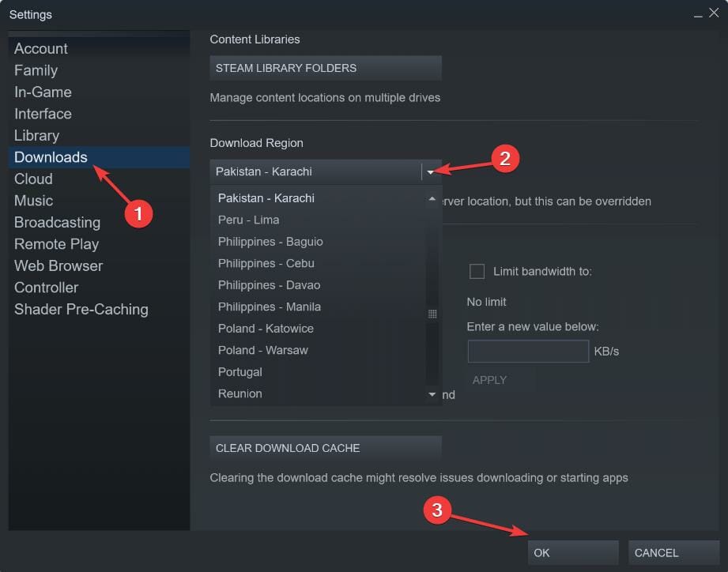Choose Pakistan - Karachi from the list
This screenshot has width=728, height=572.
318,198
